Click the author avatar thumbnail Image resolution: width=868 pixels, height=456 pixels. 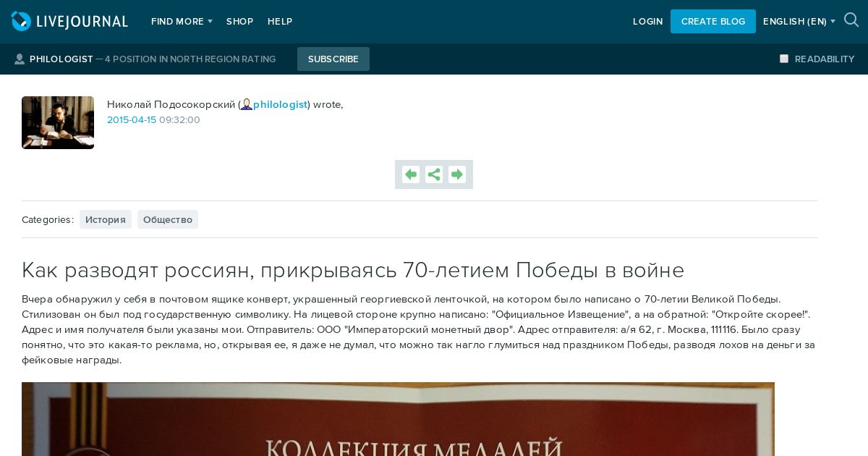coord(58,122)
